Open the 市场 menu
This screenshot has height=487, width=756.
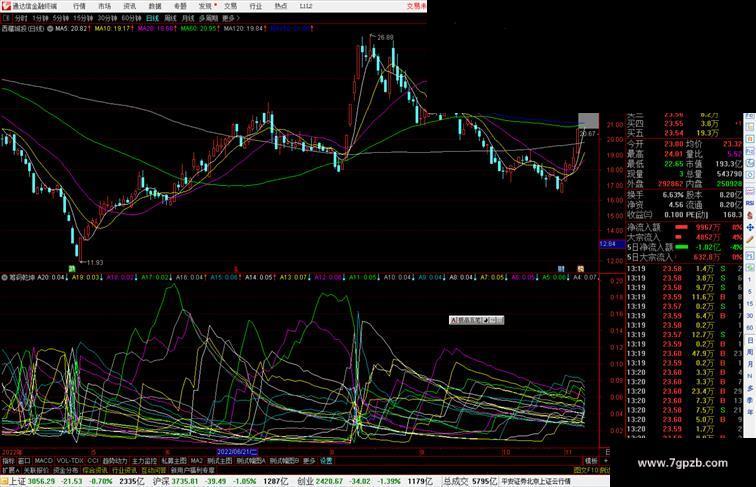click(104, 6)
